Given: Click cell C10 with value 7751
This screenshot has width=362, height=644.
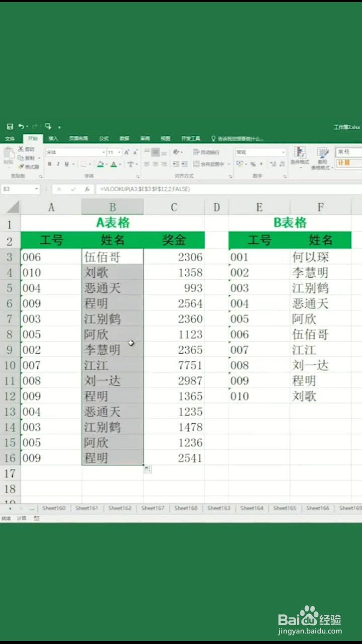Looking at the screenshot, I should click(x=174, y=365).
